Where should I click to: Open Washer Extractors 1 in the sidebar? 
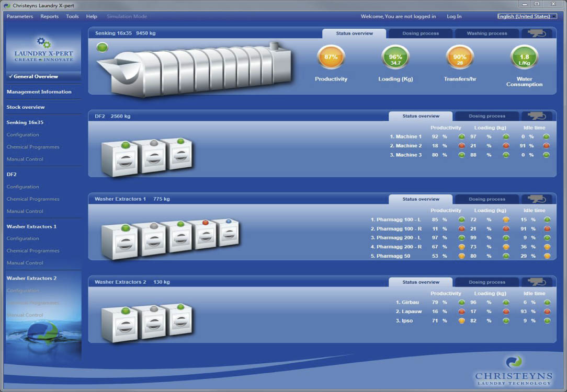tap(31, 226)
